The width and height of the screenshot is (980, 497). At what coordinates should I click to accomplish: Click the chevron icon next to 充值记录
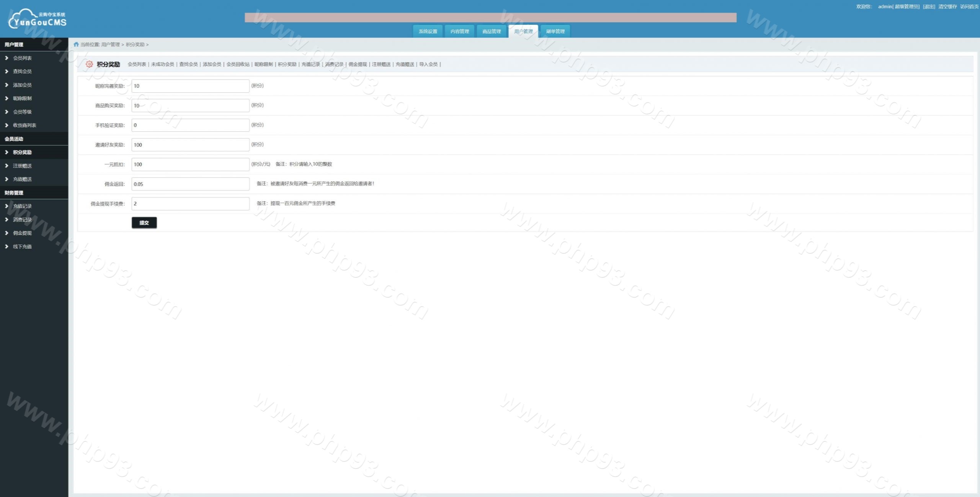[7, 206]
